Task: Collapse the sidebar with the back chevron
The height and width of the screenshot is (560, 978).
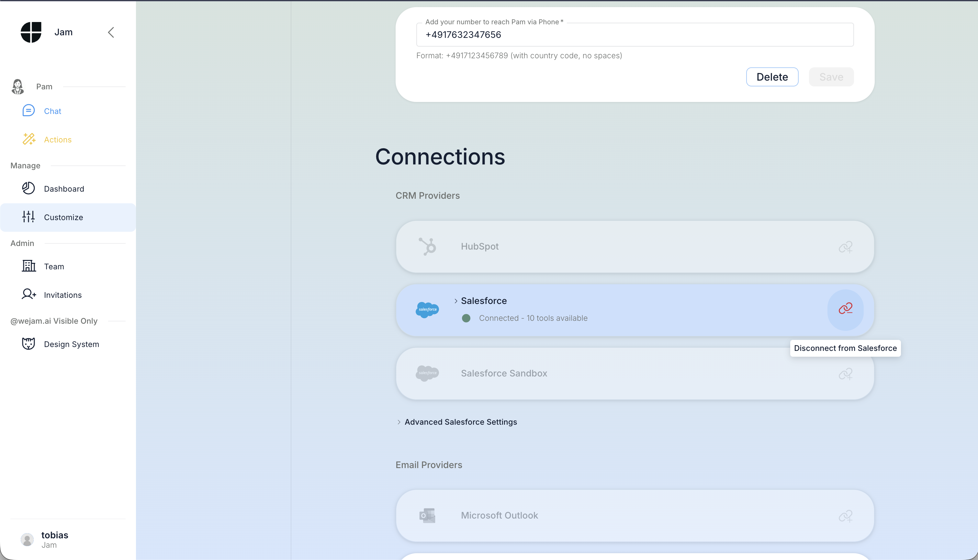Action: pyautogui.click(x=111, y=32)
